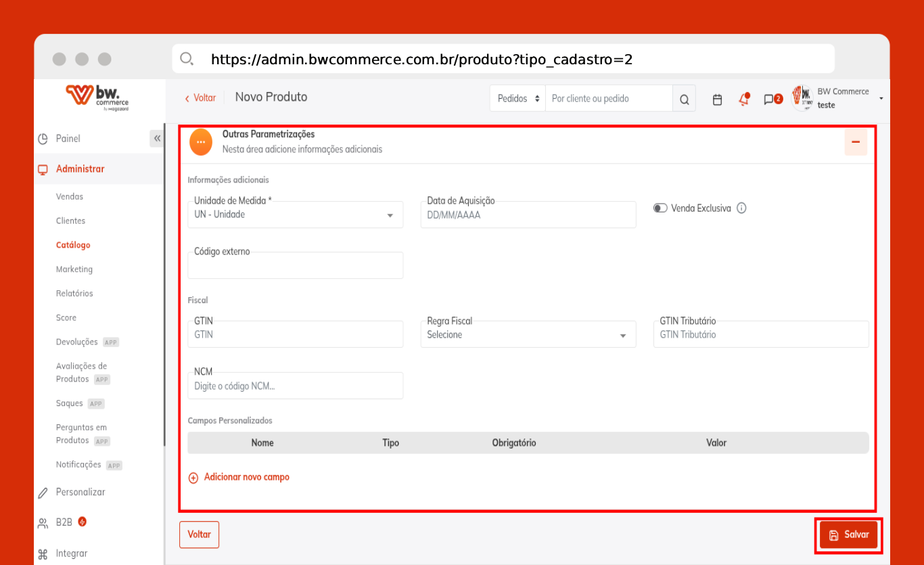924x565 pixels.
Task: Click the Data de Aquisição field
Action: click(528, 215)
